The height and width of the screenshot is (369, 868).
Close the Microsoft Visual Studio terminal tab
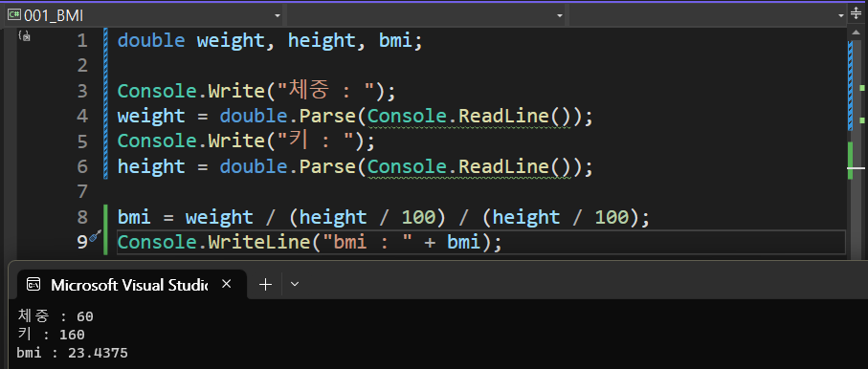point(226,284)
